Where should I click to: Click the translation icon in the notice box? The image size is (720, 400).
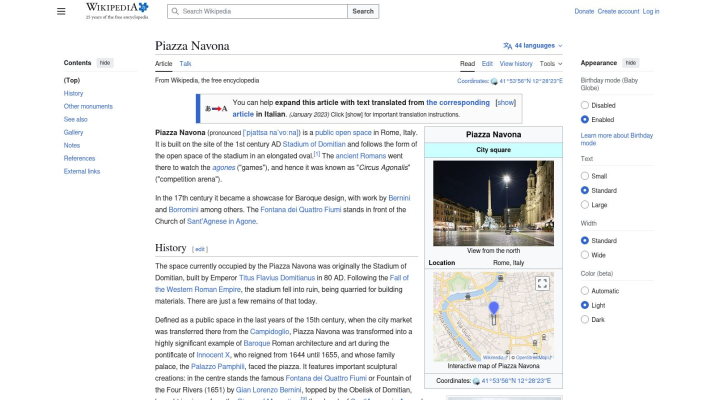(x=216, y=109)
